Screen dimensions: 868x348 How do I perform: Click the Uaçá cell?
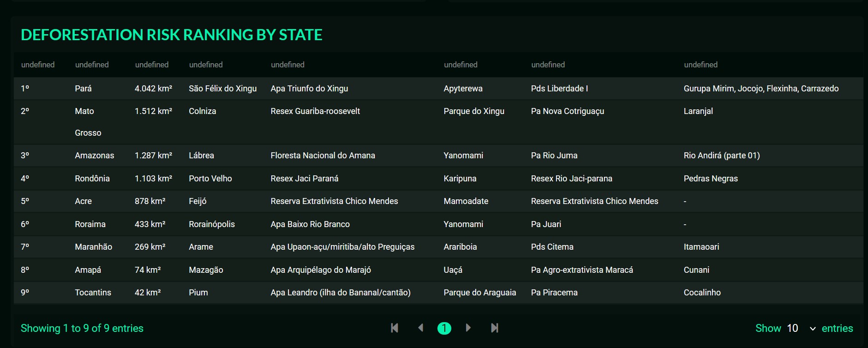[453, 270]
